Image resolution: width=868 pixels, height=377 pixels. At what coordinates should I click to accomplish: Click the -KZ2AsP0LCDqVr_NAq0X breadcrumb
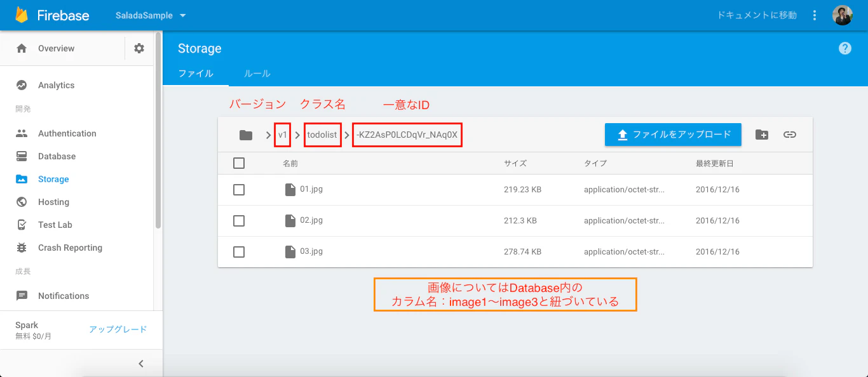coord(407,135)
